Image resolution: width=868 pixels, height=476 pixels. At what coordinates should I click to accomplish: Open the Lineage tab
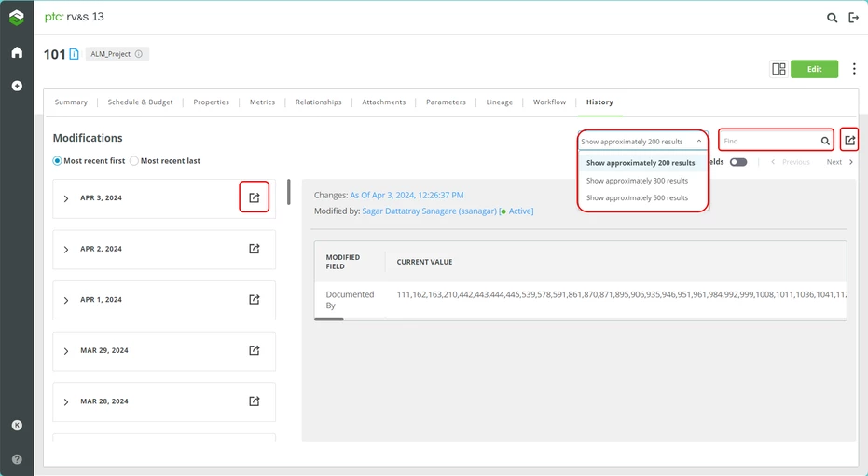tap(500, 102)
